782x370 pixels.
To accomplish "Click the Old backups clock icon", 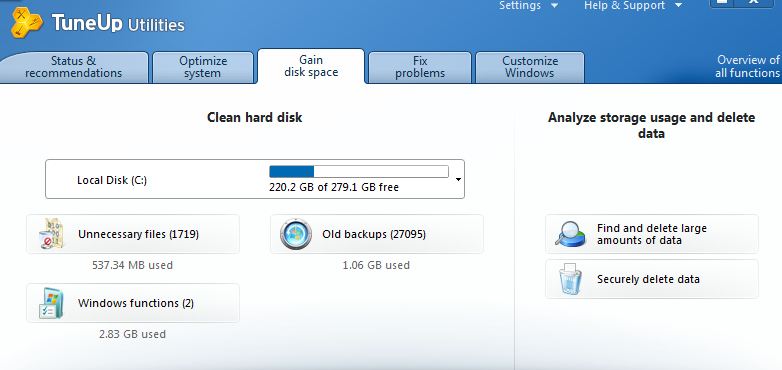I will click(296, 234).
